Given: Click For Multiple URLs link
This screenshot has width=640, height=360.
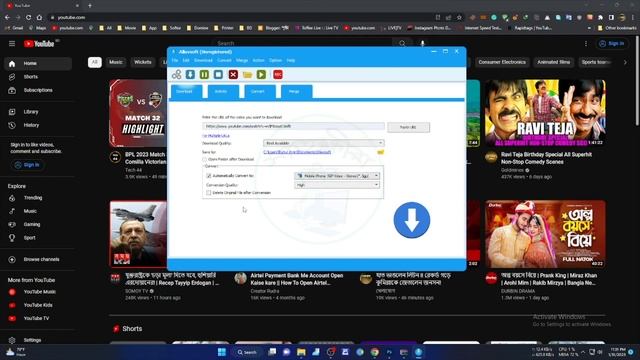Looking at the screenshot, I should 216,136.
